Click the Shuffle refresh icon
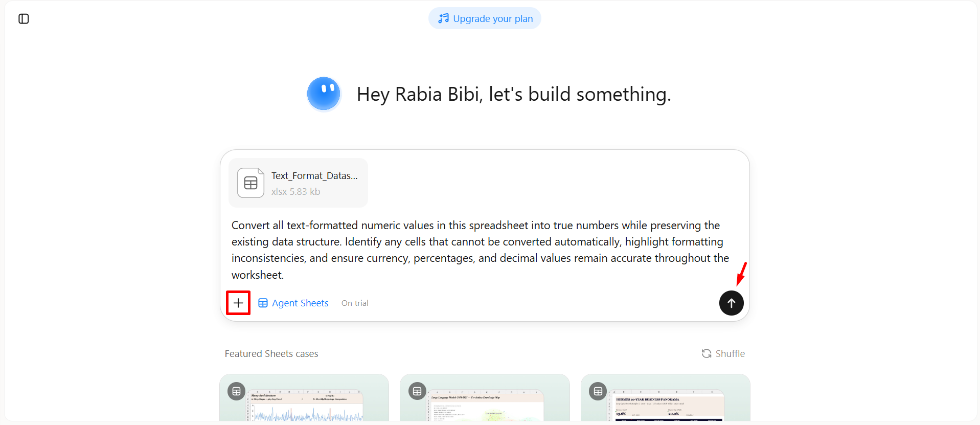 coord(706,353)
